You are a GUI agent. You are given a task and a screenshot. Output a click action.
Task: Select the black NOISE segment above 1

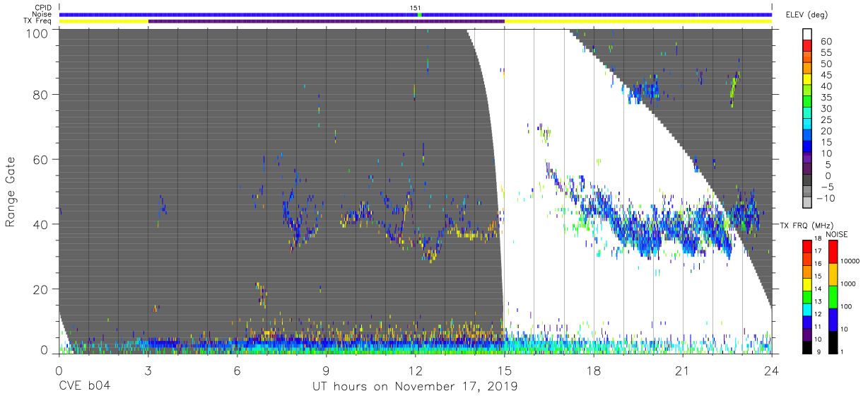click(x=833, y=342)
